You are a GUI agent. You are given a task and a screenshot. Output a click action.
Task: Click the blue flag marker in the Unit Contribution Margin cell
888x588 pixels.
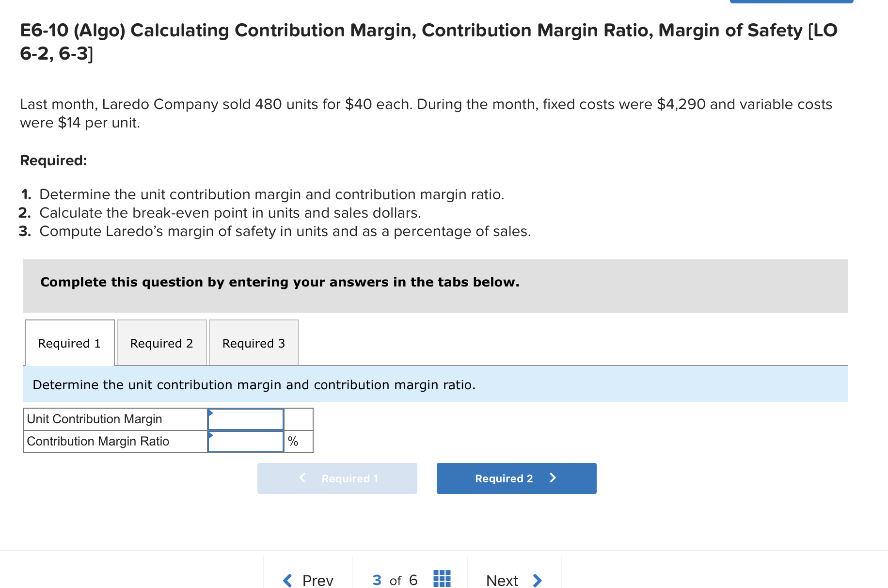coord(211,413)
